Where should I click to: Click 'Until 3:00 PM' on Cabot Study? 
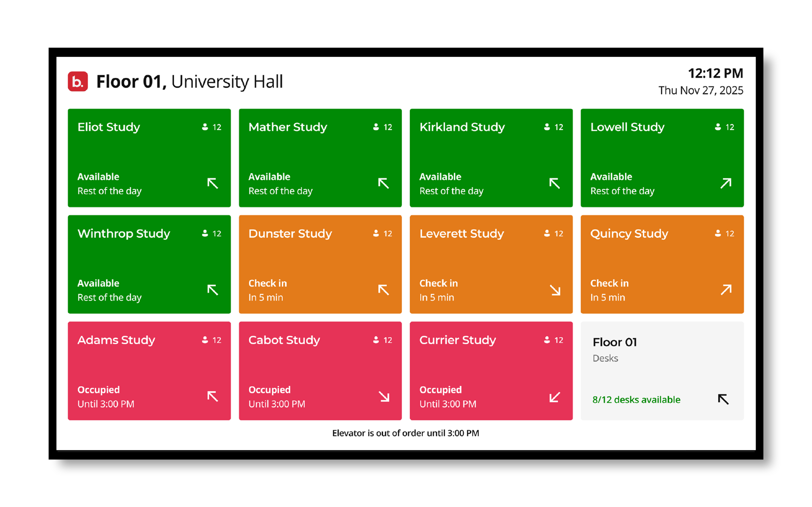tap(277, 404)
